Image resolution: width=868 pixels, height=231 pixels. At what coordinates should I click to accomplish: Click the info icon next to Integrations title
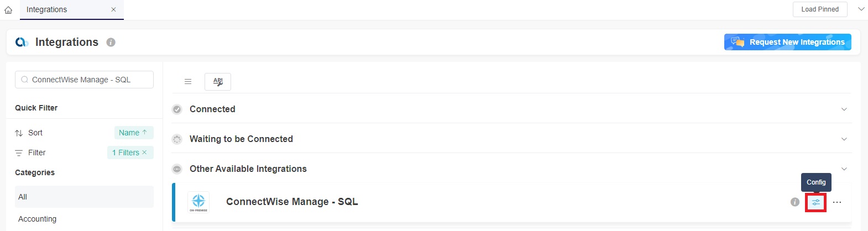(x=111, y=43)
